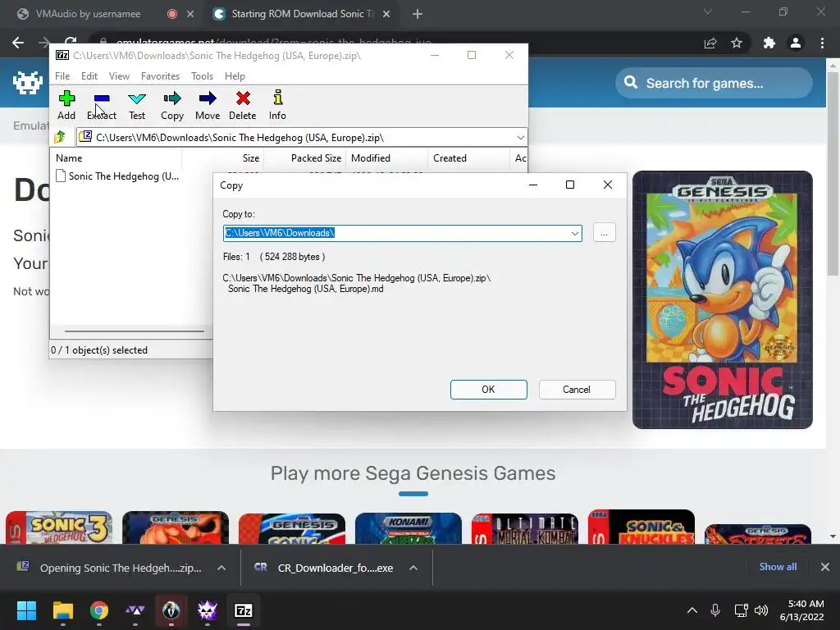Click the Search for games field

tap(714, 83)
